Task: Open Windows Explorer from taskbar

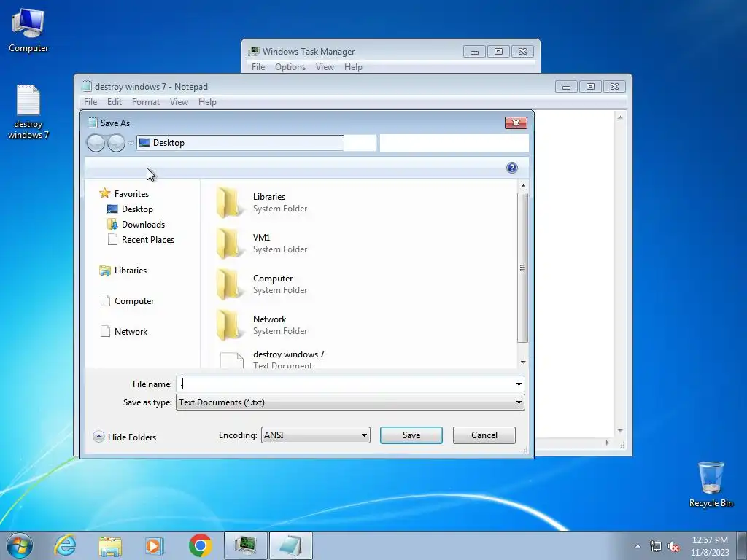Action: click(110, 545)
